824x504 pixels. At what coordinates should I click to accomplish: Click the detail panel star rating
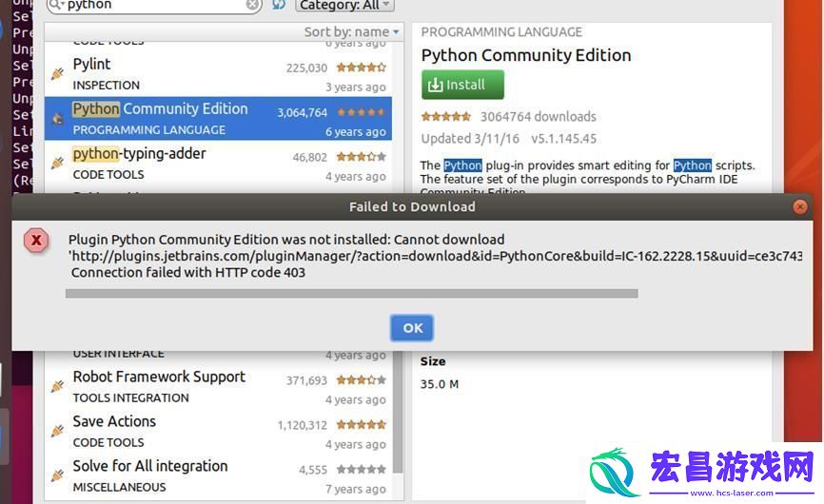[446, 117]
